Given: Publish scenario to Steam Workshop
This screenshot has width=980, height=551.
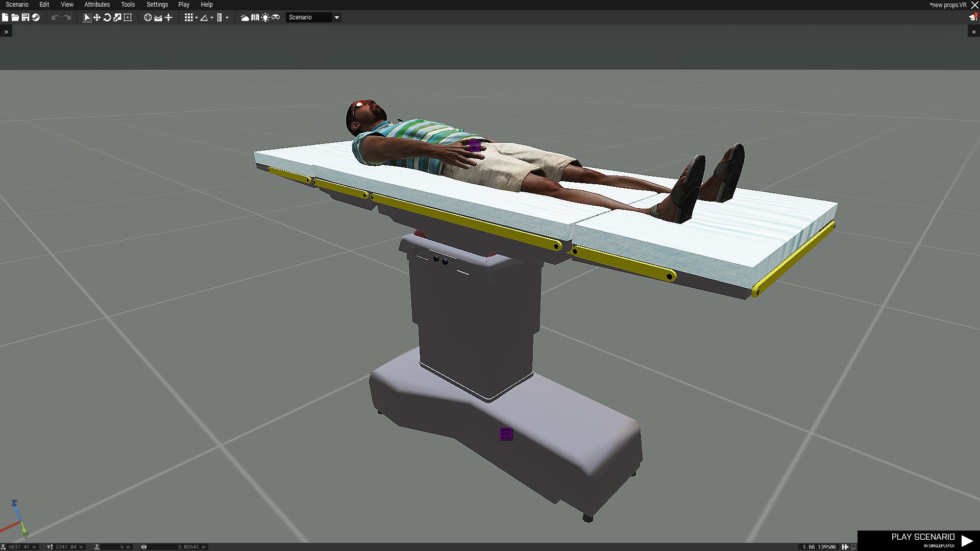Looking at the screenshot, I should tap(36, 17).
